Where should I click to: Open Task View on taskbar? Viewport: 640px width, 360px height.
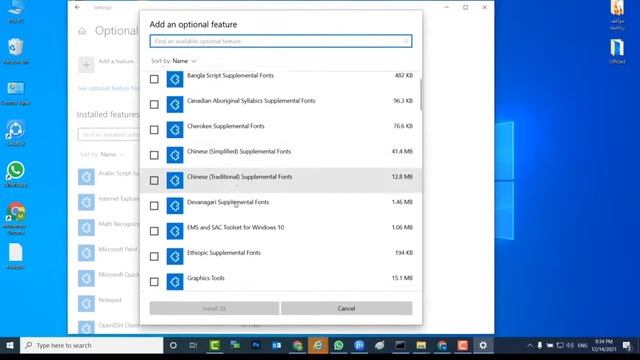pos(193,345)
